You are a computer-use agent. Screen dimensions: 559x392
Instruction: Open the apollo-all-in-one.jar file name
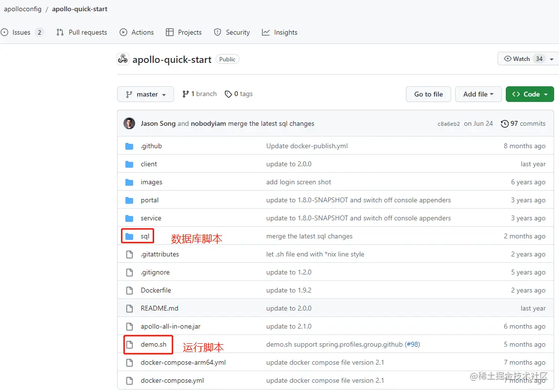[170, 327]
